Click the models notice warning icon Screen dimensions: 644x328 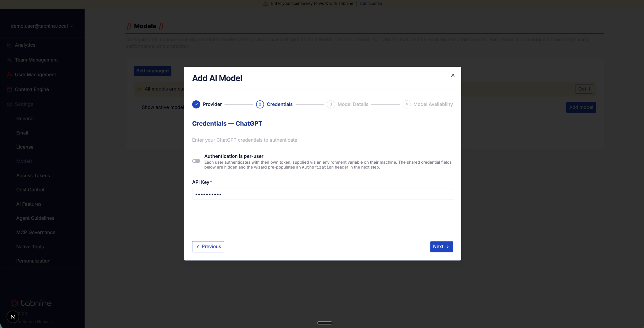pyautogui.click(x=139, y=89)
